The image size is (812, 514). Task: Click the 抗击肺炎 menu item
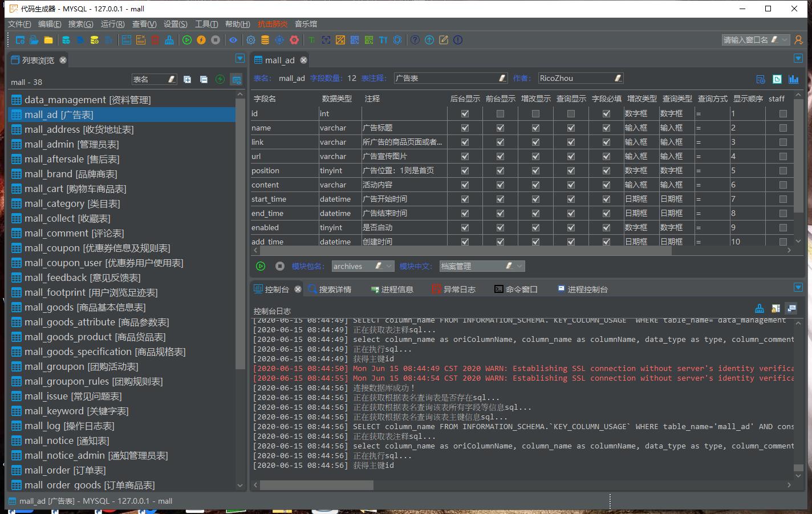tap(273, 24)
